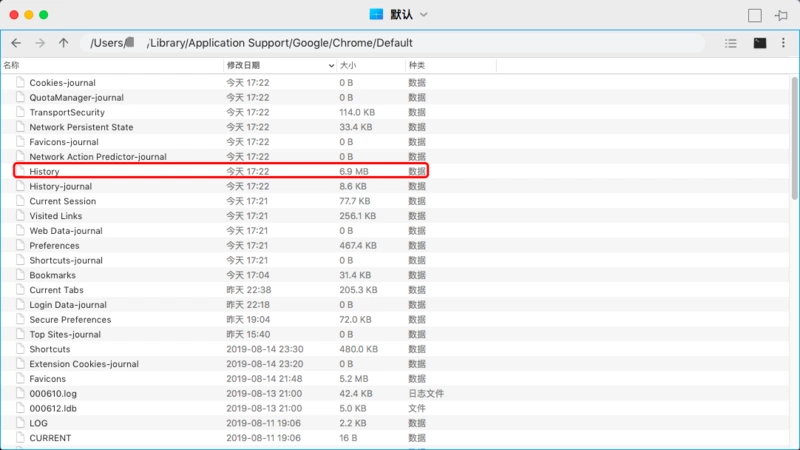Click the Current Tabs file icon

20,289
